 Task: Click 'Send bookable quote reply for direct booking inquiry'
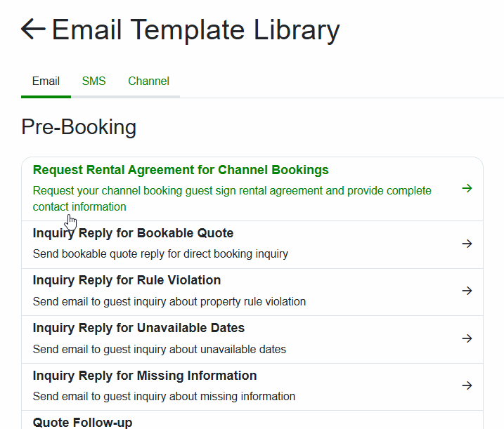tap(160, 254)
